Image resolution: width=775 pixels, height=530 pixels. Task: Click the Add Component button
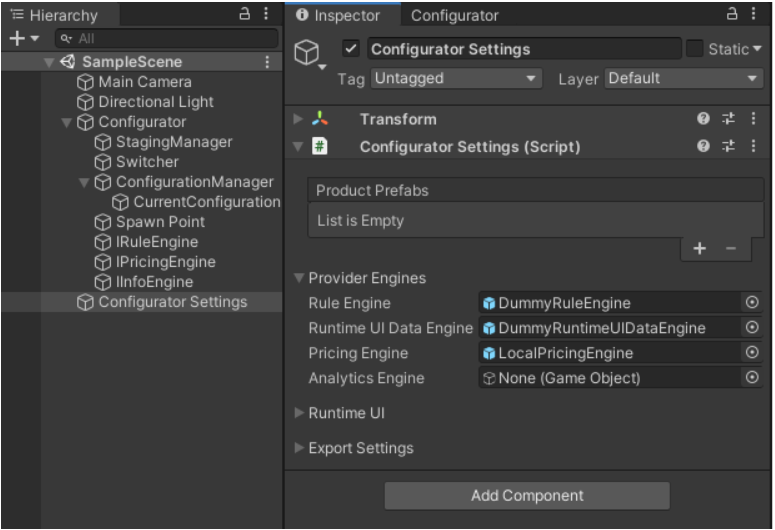[527, 496]
